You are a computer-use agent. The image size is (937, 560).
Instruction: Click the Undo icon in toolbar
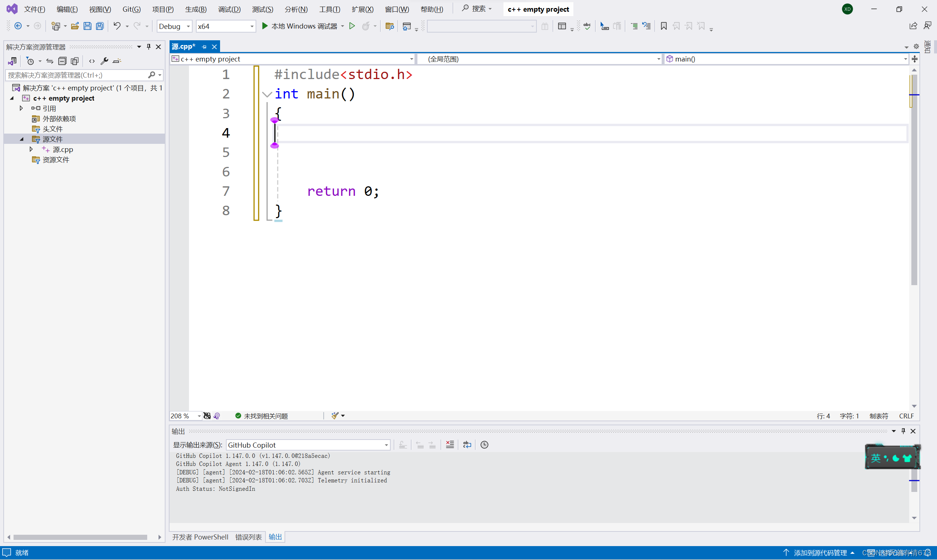click(x=117, y=26)
